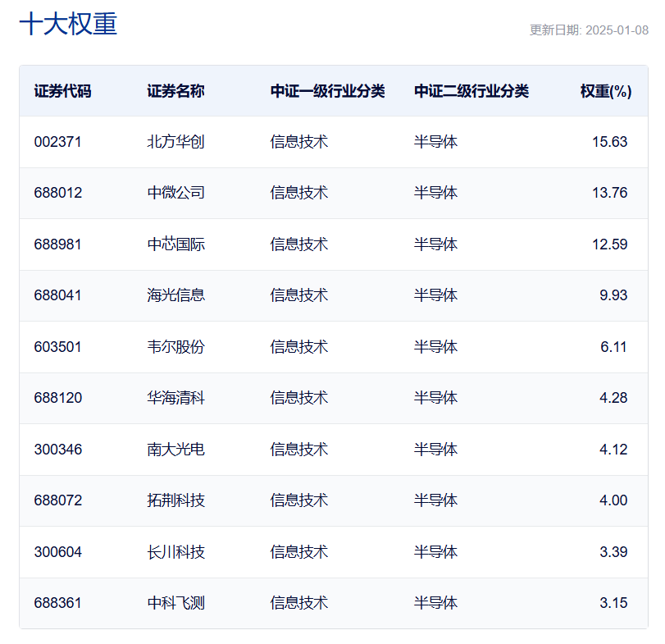Click security code 688041

tap(58, 295)
